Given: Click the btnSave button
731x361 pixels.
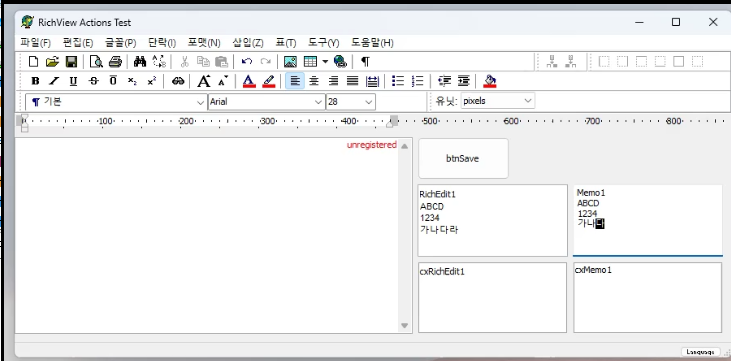Looking at the screenshot, I should click(463, 159).
